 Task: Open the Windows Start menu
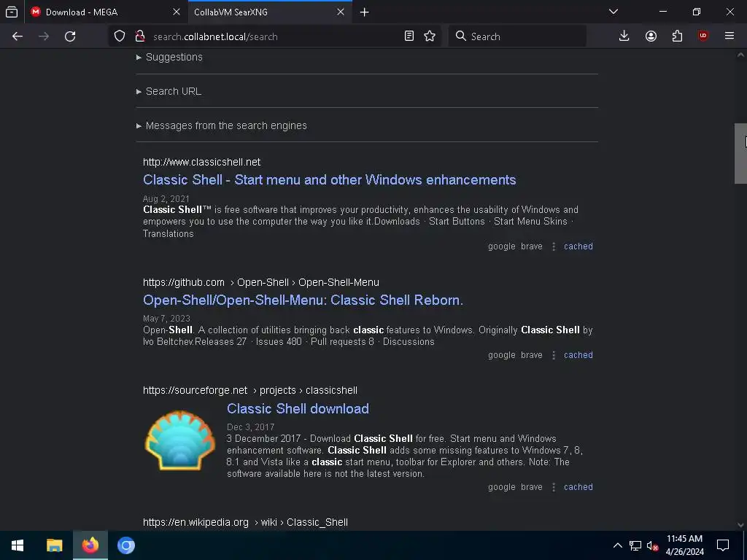tap(18, 545)
